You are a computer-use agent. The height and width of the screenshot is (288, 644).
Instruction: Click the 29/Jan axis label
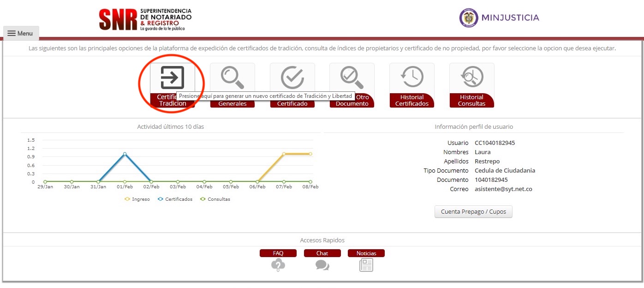point(45,187)
